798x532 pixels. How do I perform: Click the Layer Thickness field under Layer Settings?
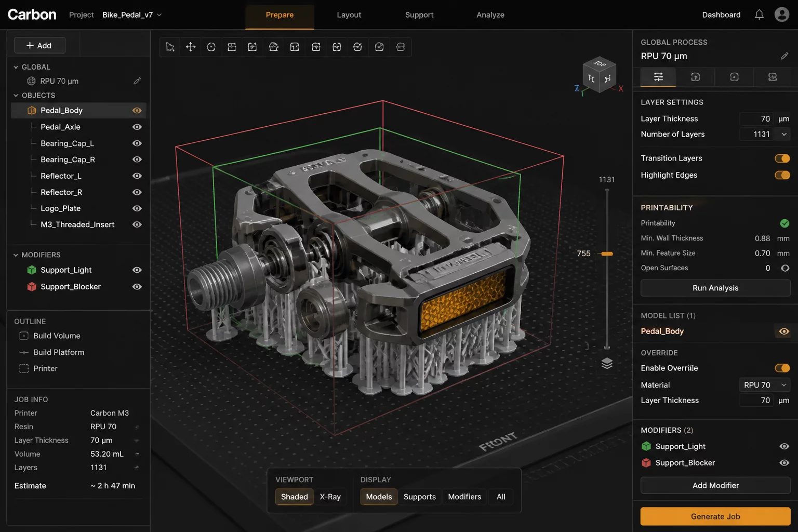[757, 119]
